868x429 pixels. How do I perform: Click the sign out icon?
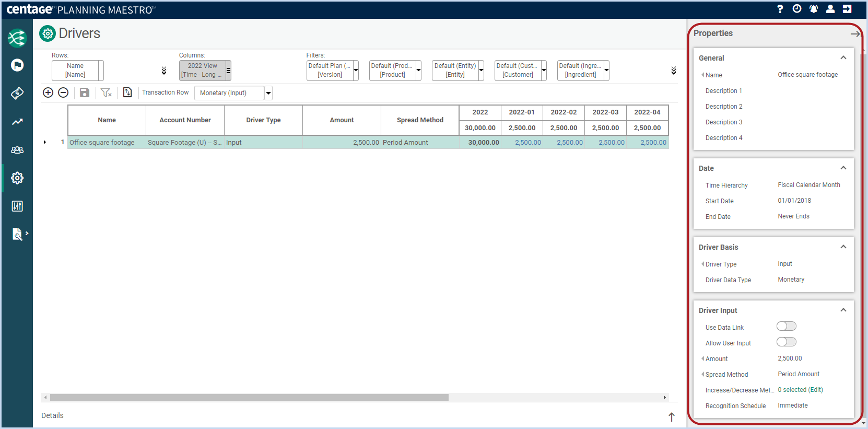coord(847,9)
